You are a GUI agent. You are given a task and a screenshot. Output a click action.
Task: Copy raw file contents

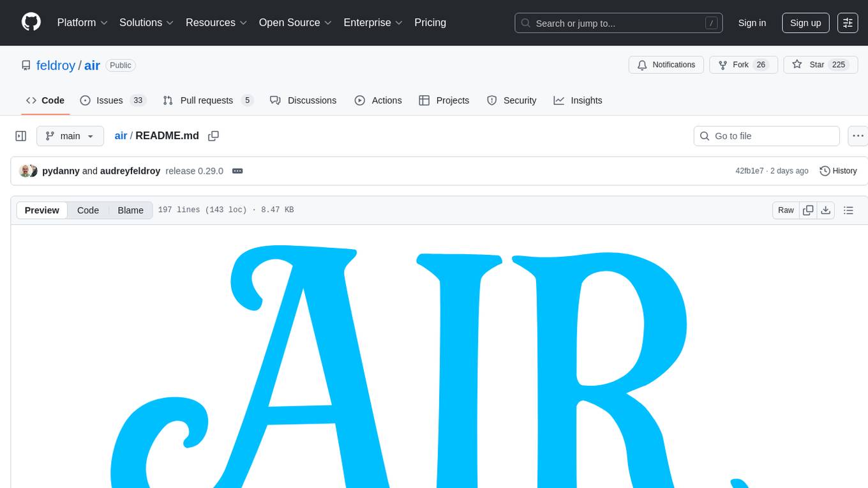click(x=808, y=210)
